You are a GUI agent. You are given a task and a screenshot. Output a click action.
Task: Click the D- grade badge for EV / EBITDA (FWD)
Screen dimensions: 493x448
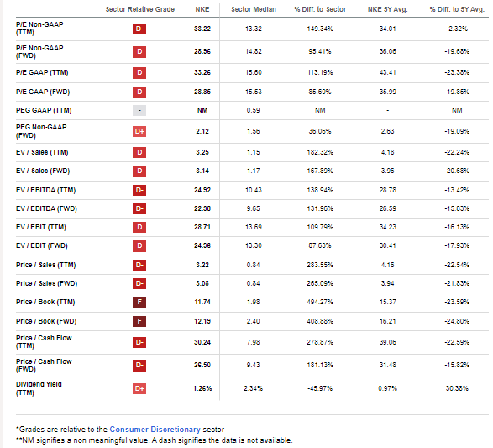click(x=139, y=208)
